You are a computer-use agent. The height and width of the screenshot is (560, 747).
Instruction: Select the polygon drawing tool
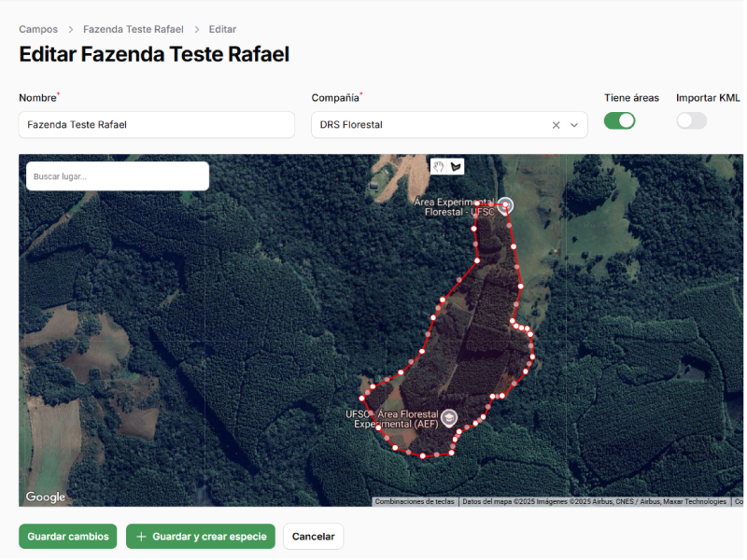click(456, 166)
